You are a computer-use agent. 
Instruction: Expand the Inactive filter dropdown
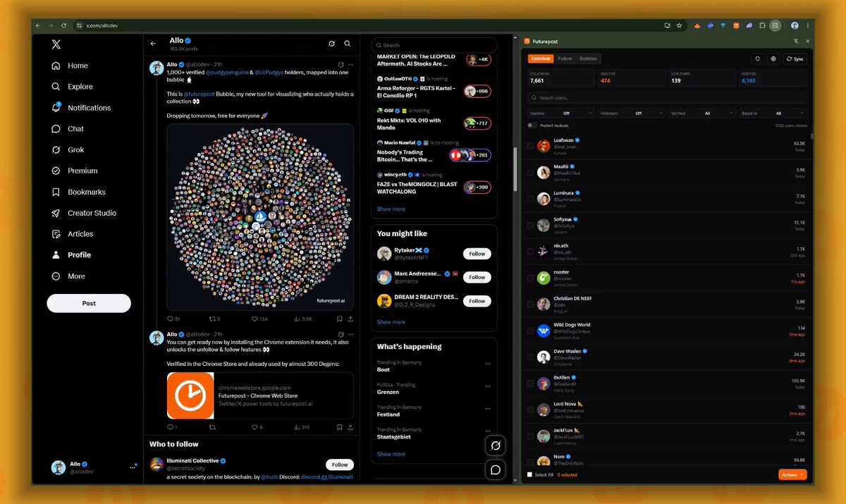pyautogui.click(x=560, y=113)
